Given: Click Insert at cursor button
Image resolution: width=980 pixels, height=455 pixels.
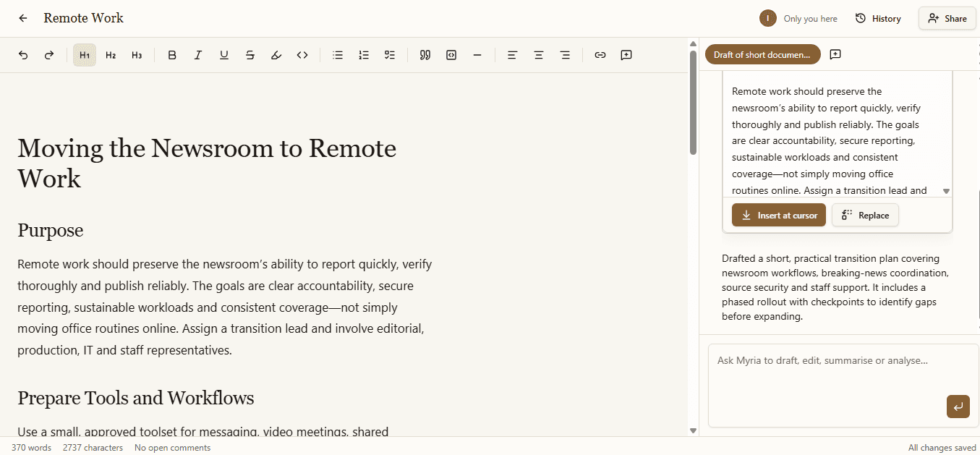Looking at the screenshot, I should point(779,215).
